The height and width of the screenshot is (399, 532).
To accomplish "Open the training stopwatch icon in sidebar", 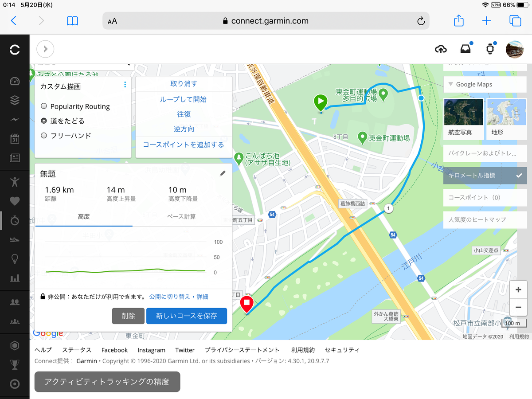I will 15,220.
